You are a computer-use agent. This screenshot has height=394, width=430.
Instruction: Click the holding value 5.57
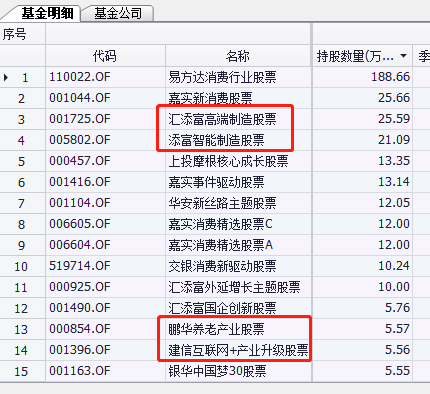(x=397, y=329)
